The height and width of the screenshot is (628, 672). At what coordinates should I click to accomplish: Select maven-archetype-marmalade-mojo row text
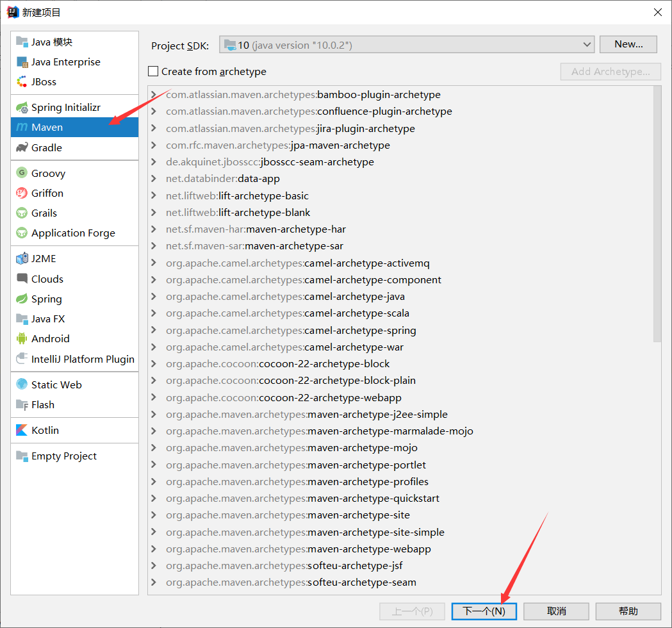point(320,431)
